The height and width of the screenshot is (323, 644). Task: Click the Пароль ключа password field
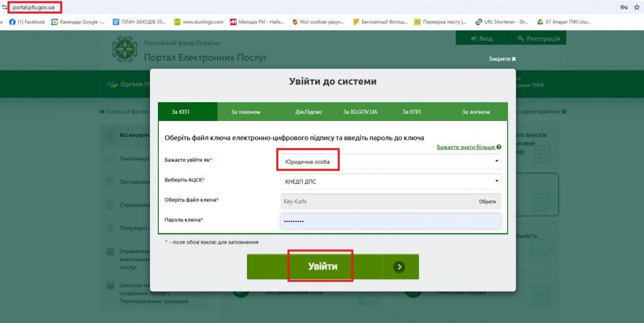391,221
